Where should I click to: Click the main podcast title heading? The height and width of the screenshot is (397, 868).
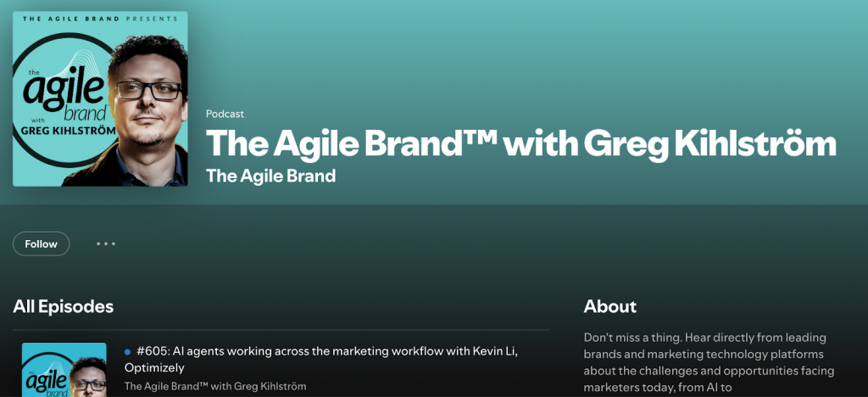[520, 143]
